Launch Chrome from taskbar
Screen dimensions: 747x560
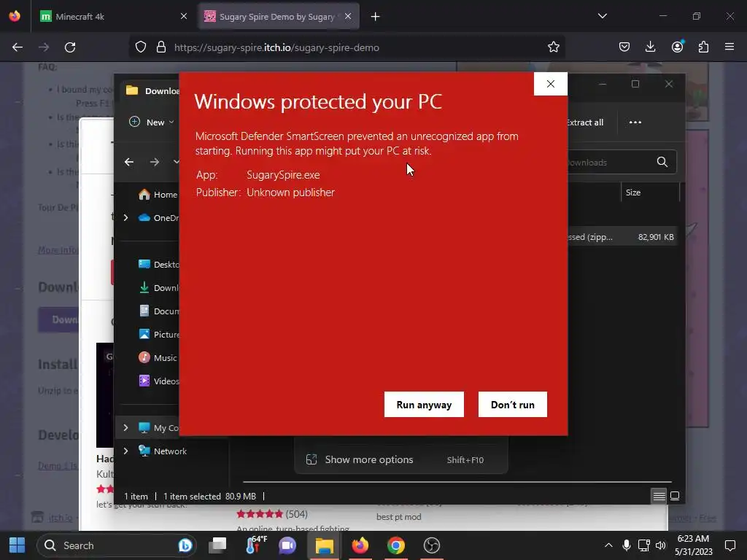click(x=396, y=545)
